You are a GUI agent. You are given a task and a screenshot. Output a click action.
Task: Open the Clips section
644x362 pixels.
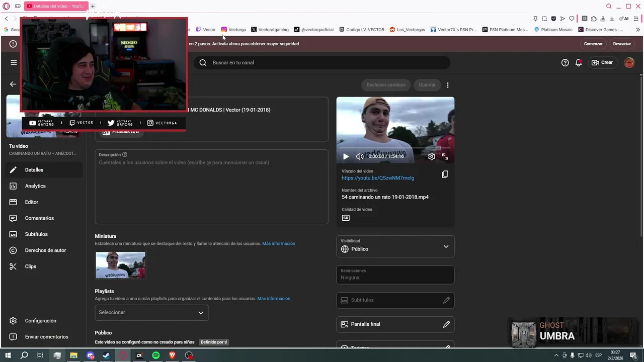[x=44, y=266]
